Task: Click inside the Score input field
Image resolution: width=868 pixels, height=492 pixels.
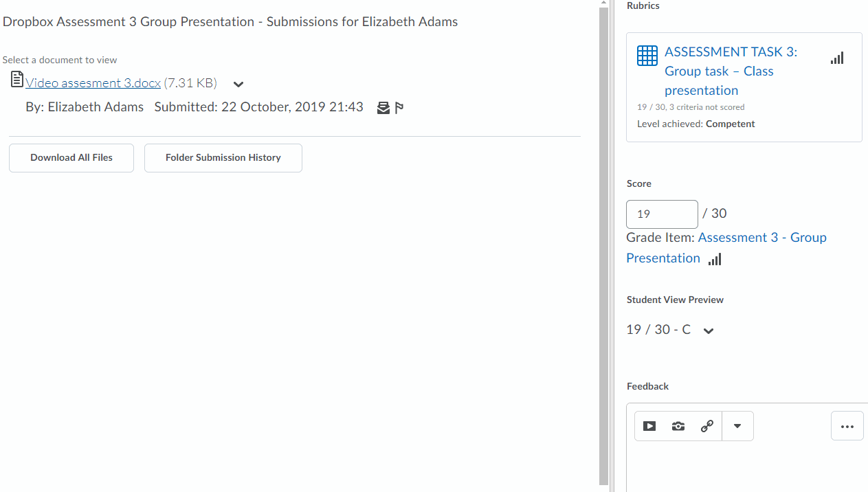Action: 661,214
